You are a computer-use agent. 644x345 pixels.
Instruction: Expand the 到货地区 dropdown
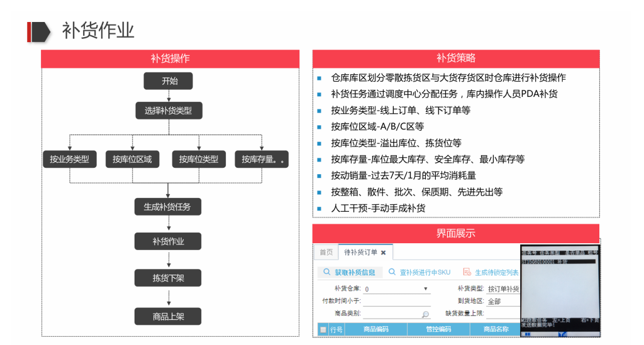point(503,301)
